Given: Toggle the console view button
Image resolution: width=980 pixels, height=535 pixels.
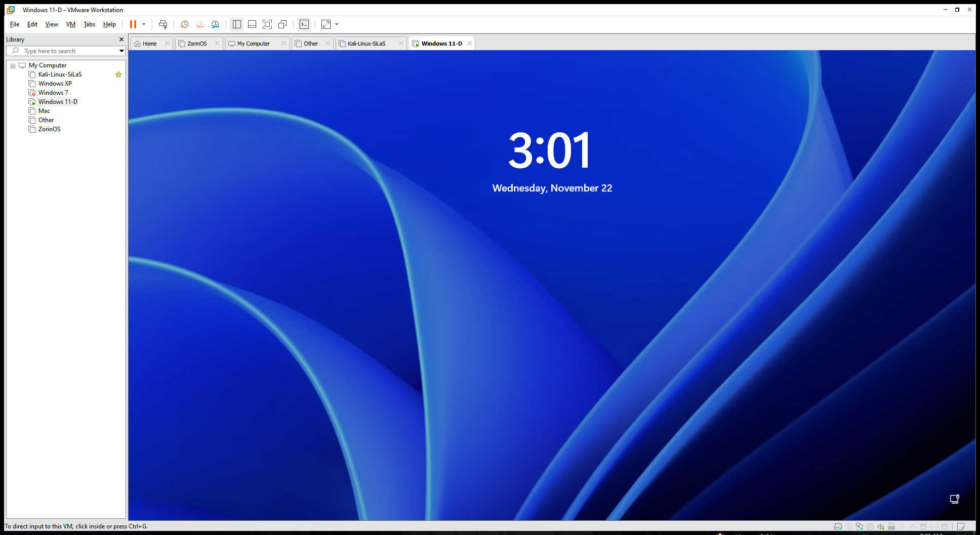Looking at the screenshot, I should tap(304, 24).
